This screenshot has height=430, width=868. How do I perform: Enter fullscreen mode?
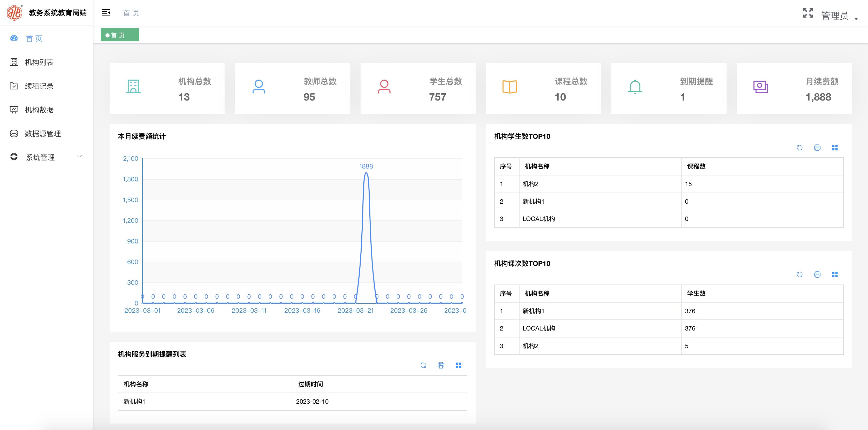click(808, 13)
